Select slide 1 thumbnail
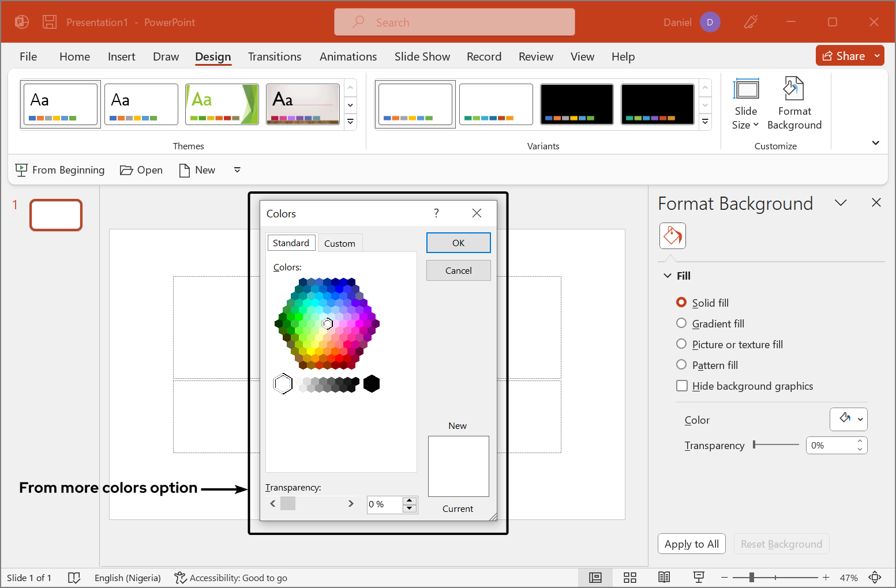896x588 pixels. pyautogui.click(x=56, y=215)
